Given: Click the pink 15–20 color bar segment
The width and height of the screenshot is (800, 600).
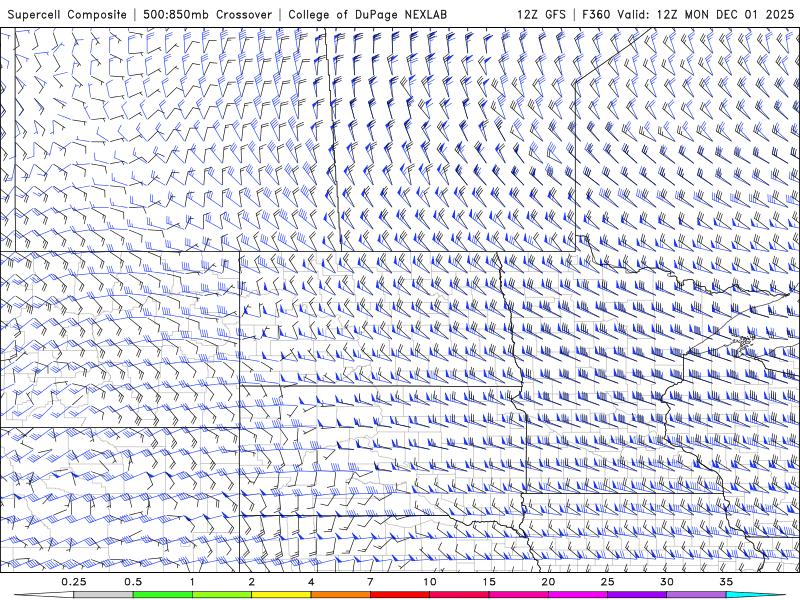Looking at the screenshot, I should [518, 595].
